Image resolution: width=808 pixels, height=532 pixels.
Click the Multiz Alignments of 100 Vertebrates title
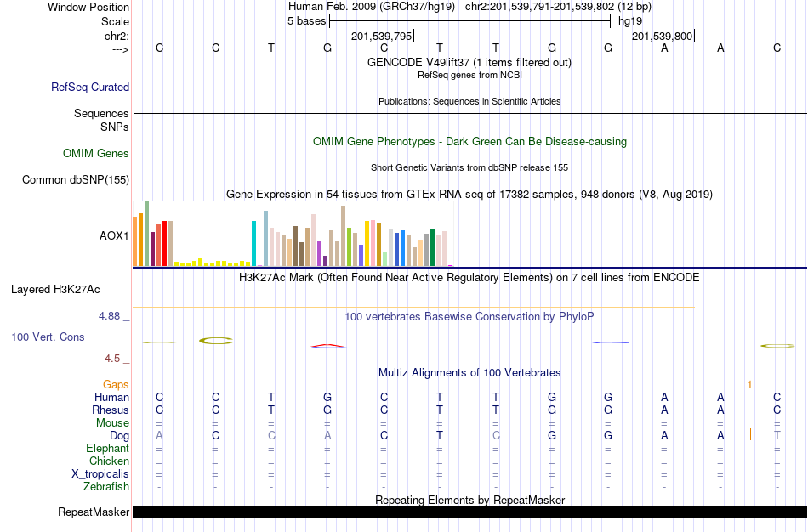469,372
